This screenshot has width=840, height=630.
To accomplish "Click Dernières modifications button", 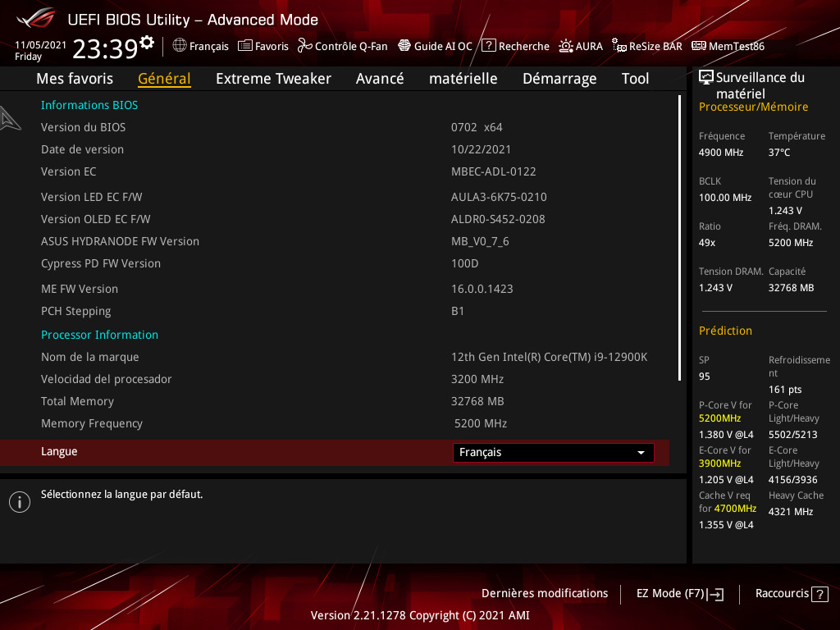I will pyautogui.click(x=545, y=594).
